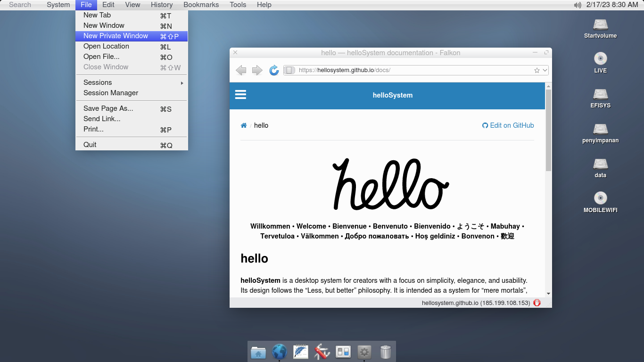Click the scrollbar down arrow
Screen dimensions: 644x362
548,294
